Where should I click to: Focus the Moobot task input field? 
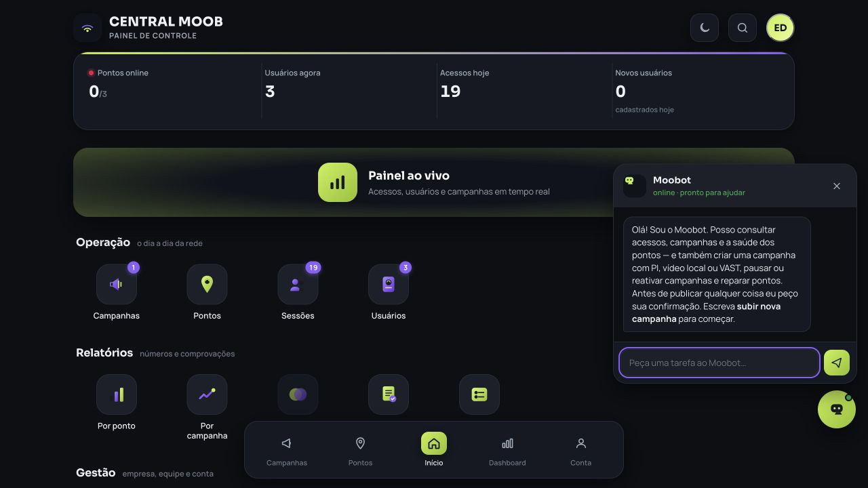(x=719, y=363)
